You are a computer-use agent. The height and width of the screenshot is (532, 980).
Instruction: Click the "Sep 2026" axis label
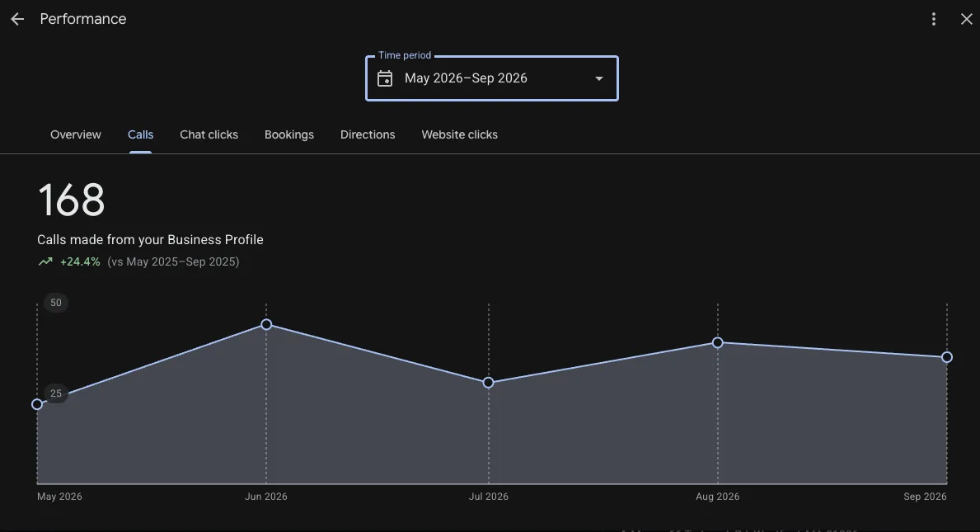925,497
